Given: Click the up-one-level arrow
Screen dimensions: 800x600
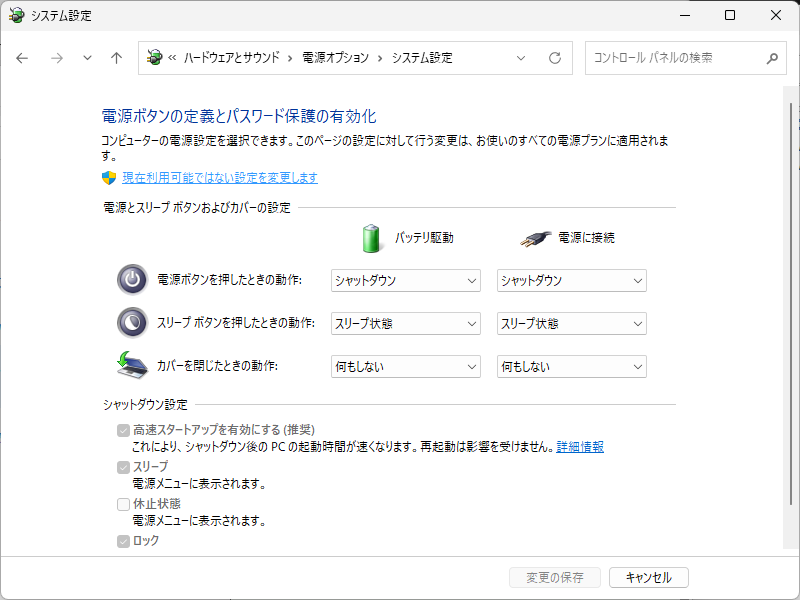Looking at the screenshot, I should click(116, 58).
